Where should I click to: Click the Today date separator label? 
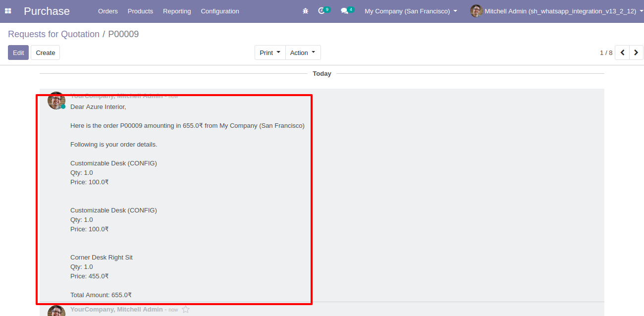click(322, 73)
